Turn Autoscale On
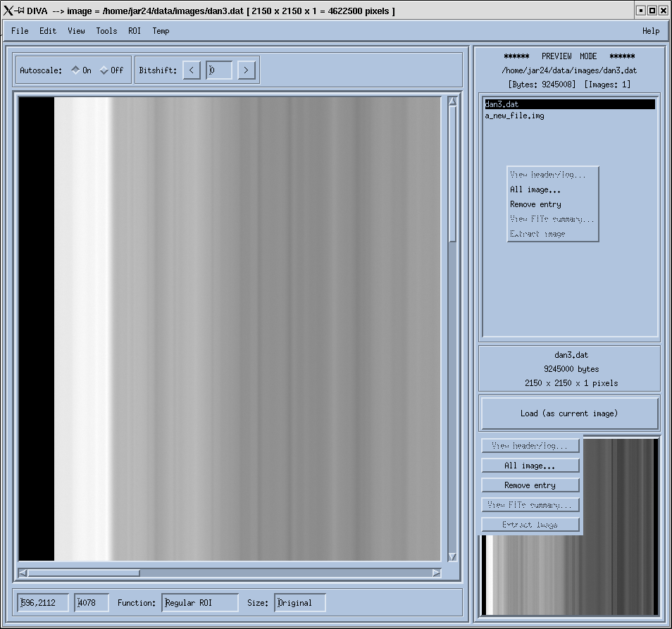The image size is (672, 629). tap(76, 70)
